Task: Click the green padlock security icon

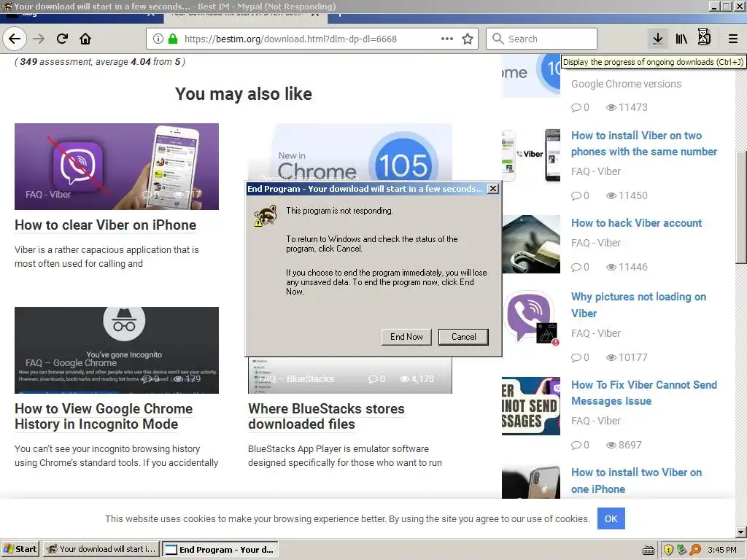Action: (x=173, y=39)
